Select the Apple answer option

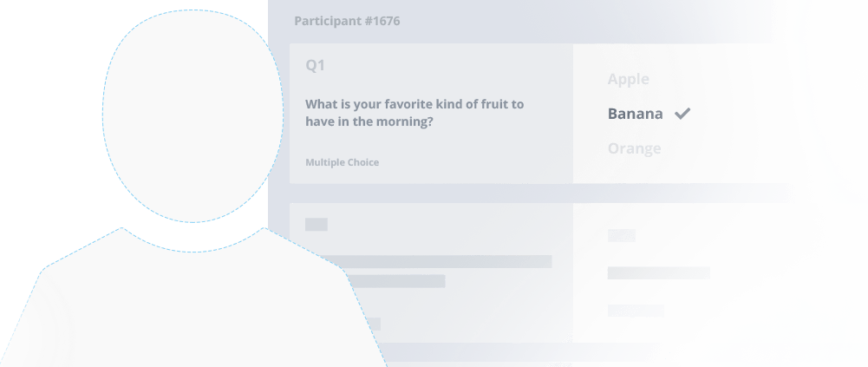(629, 79)
